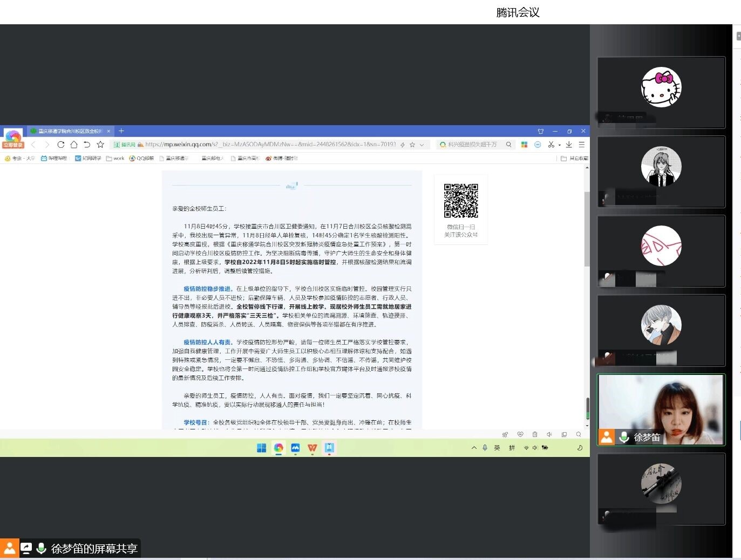Open the work bookmarks folder
The image size is (741, 560).
pyautogui.click(x=115, y=159)
